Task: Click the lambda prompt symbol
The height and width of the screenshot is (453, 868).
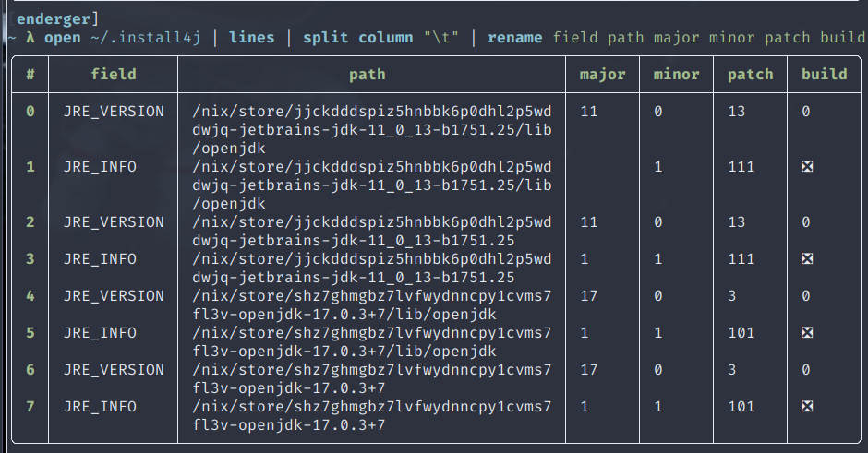Action: tap(30, 38)
